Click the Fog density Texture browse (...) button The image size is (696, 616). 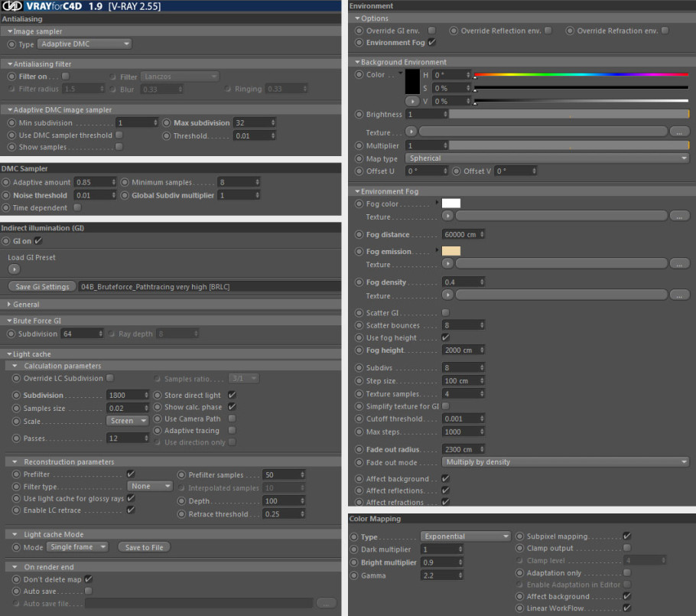click(679, 295)
